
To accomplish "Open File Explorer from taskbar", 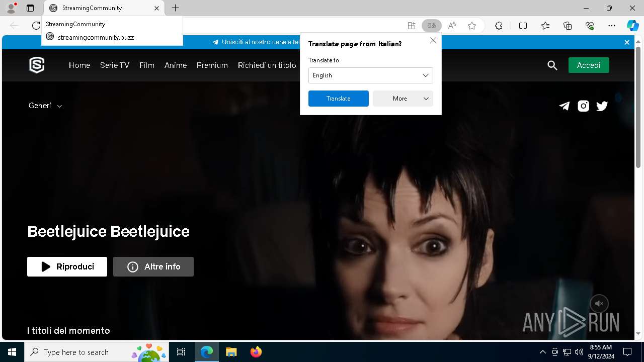I will [x=231, y=352].
